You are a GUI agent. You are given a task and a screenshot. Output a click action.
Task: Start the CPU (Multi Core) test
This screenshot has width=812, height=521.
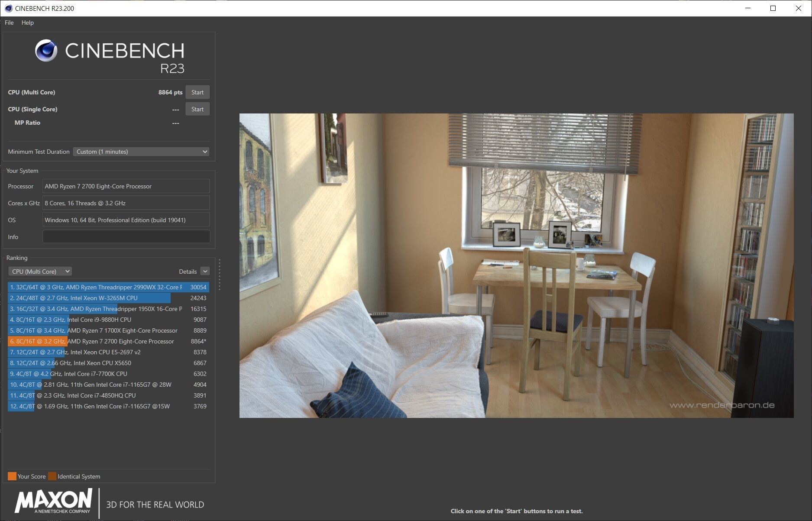point(197,92)
